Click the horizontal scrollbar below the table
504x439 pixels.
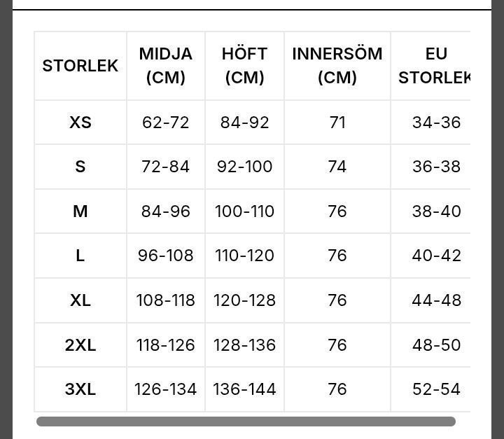246,421
